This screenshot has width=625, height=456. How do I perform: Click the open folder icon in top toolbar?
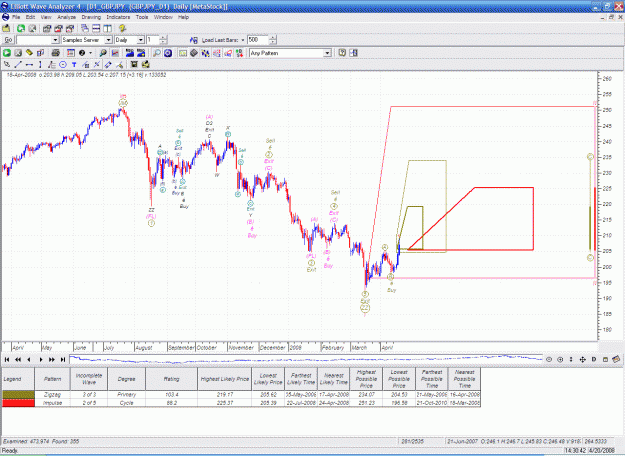pos(6,28)
